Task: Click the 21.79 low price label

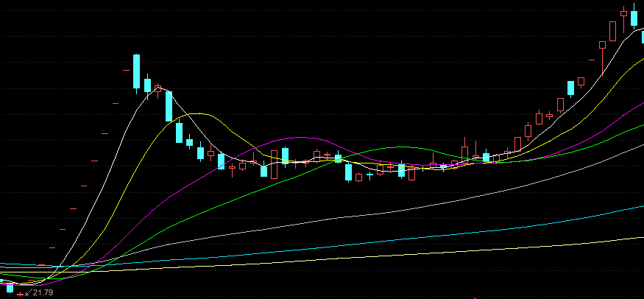Action: 43,292
